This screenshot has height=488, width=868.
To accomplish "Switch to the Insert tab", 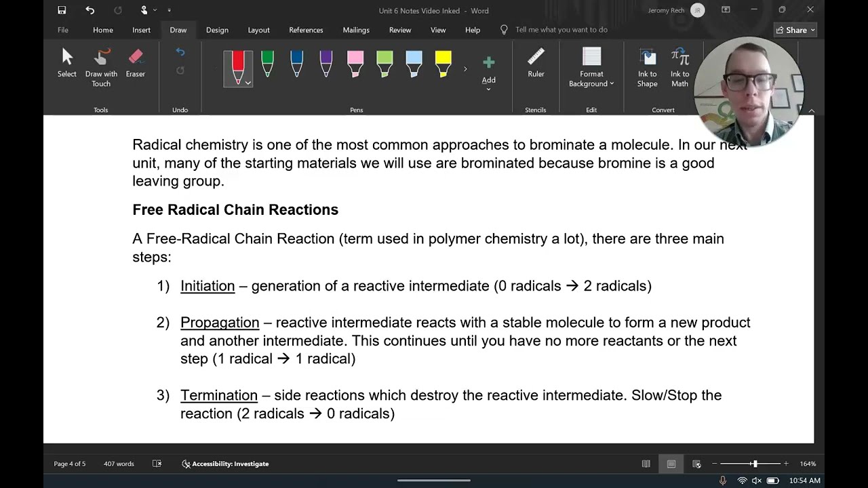I will click(x=141, y=30).
